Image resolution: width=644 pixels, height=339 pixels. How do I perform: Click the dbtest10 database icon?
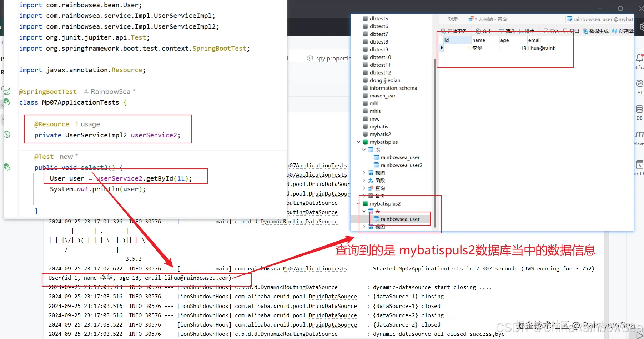click(x=365, y=57)
